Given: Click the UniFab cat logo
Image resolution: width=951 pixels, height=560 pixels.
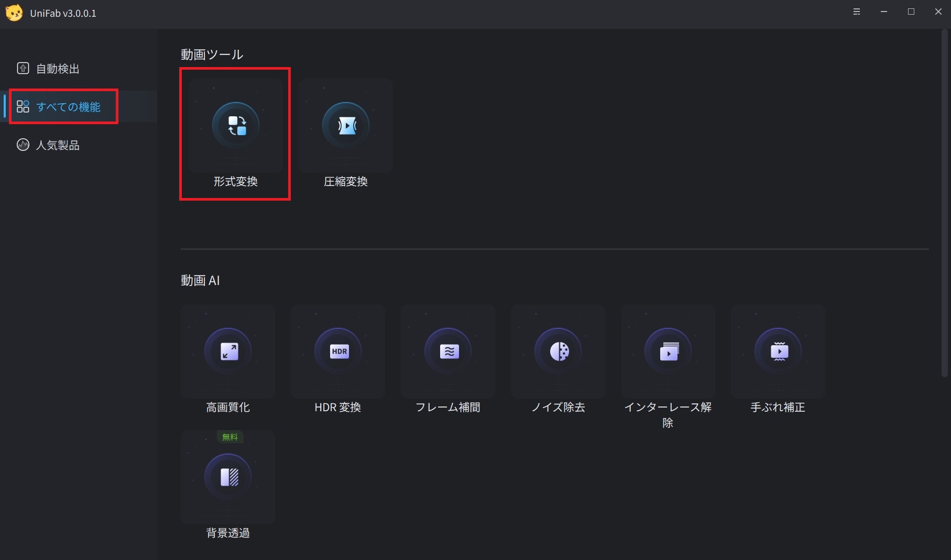Looking at the screenshot, I should (x=14, y=13).
